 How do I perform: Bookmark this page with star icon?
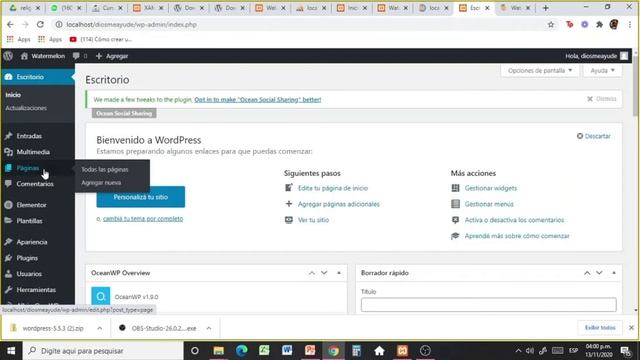[551, 24]
